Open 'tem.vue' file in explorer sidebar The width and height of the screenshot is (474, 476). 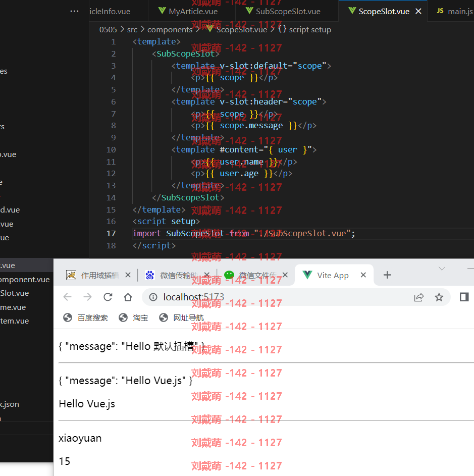click(15, 321)
